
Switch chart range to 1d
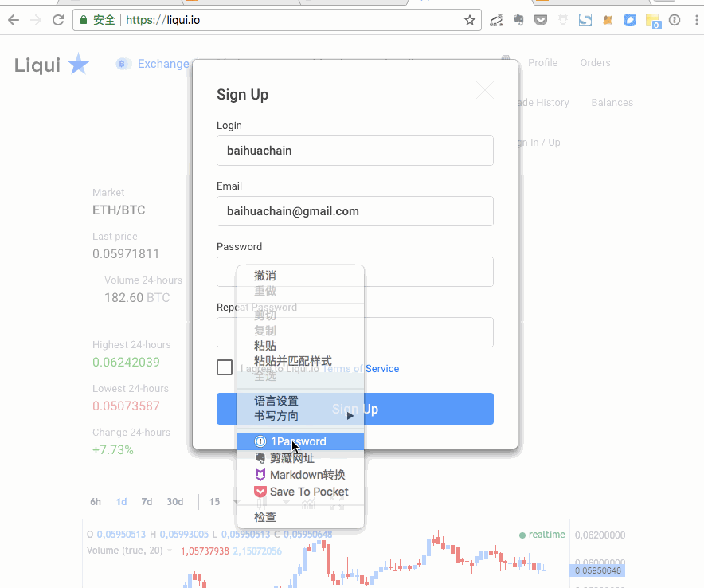click(x=121, y=502)
